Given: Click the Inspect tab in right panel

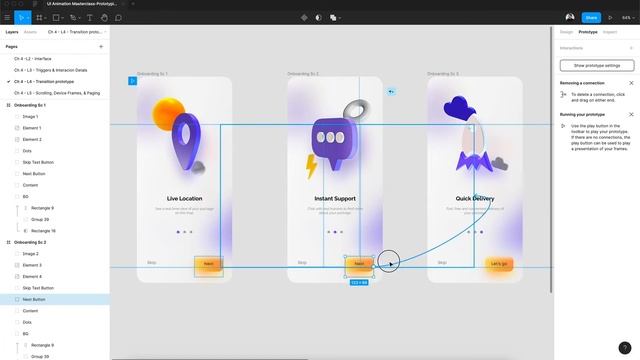Looking at the screenshot, I should pyautogui.click(x=610, y=32).
